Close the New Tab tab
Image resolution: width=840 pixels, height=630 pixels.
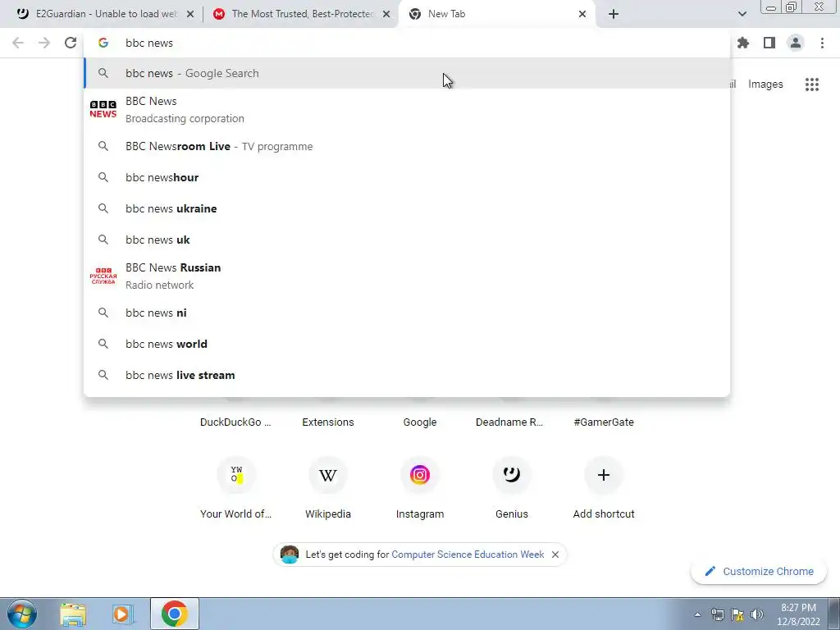coord(582,15)
